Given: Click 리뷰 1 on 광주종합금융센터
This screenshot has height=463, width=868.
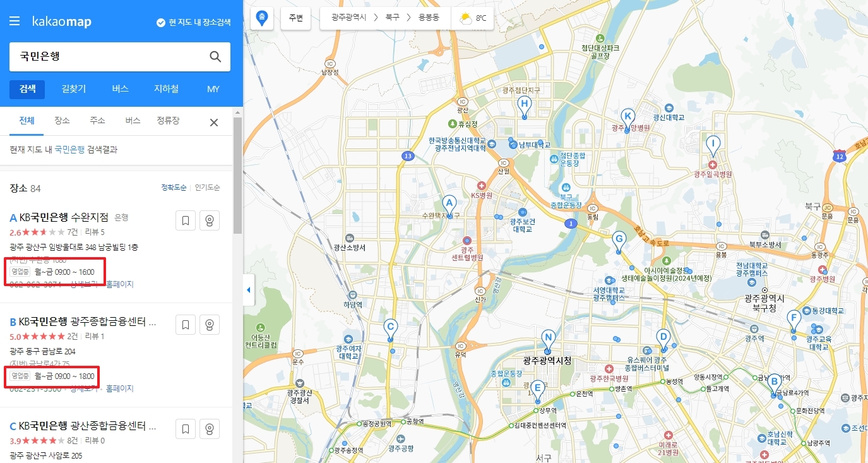Looking at the screenshot, I should coord(95,336).
